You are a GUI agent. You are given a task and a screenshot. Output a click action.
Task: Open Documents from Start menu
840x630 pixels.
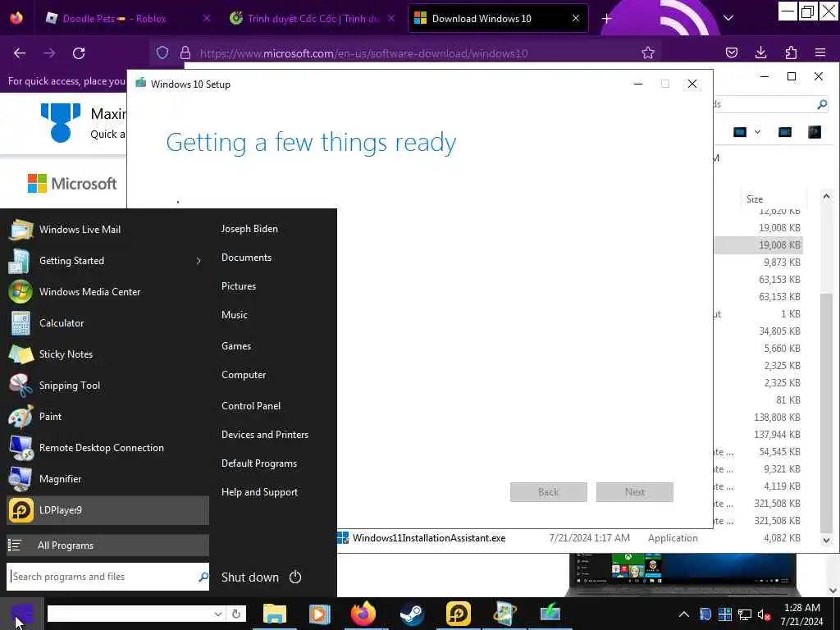point(246,257)
